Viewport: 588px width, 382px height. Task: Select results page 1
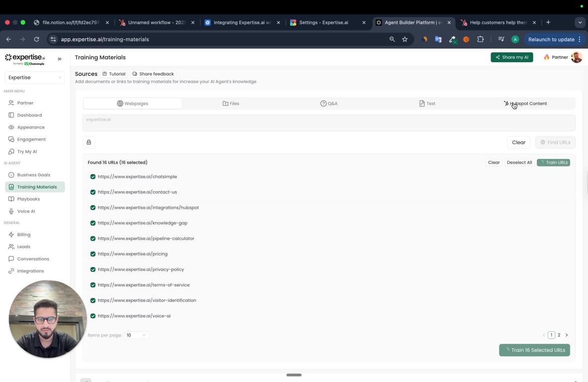tap(551, 335)
